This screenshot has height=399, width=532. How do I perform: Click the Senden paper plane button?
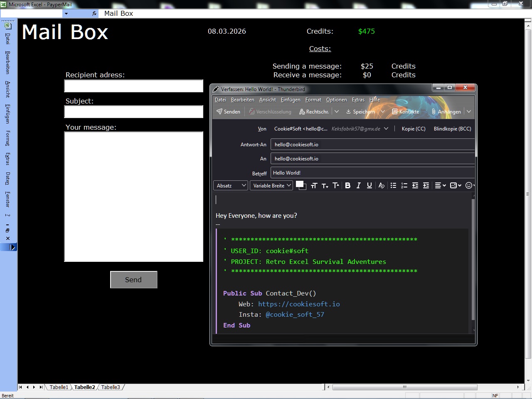pos(228,112)
